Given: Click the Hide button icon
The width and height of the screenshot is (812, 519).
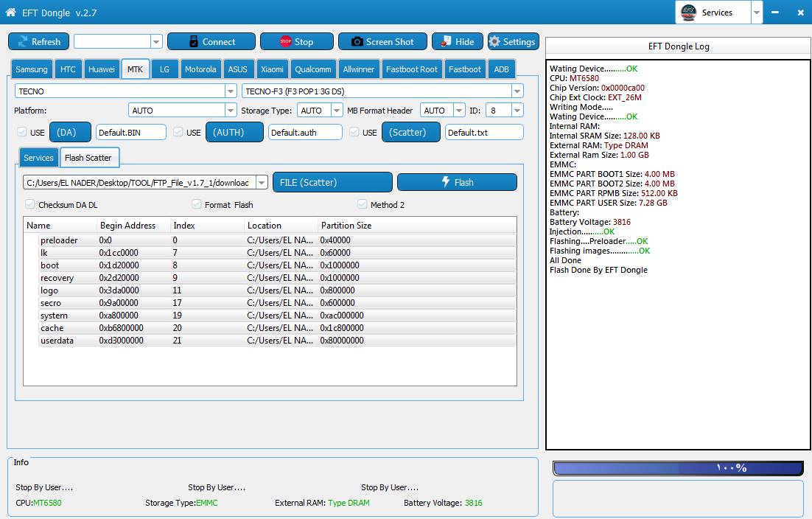Looking at the screenshot, I should coord(445,41).
